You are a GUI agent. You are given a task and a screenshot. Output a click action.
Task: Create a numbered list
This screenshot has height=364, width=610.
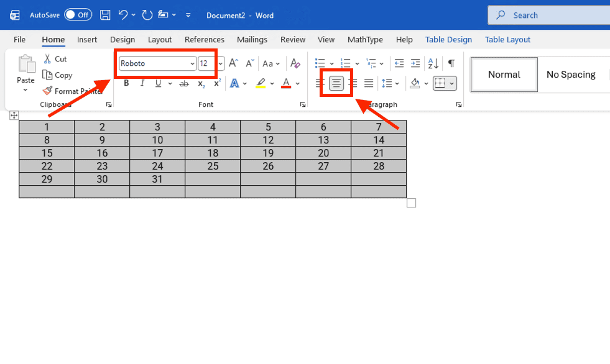click(x=346, y=63)
